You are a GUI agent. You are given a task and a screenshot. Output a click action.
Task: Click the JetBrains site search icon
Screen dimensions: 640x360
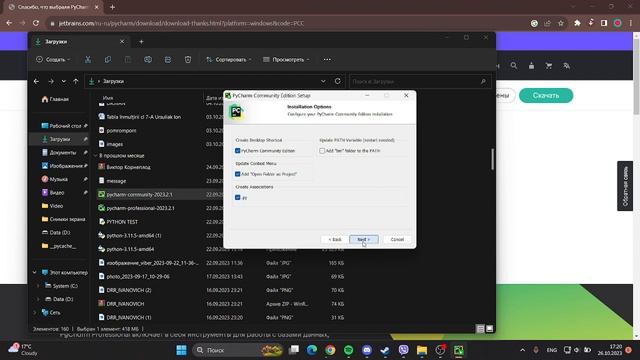coord(513,66)
